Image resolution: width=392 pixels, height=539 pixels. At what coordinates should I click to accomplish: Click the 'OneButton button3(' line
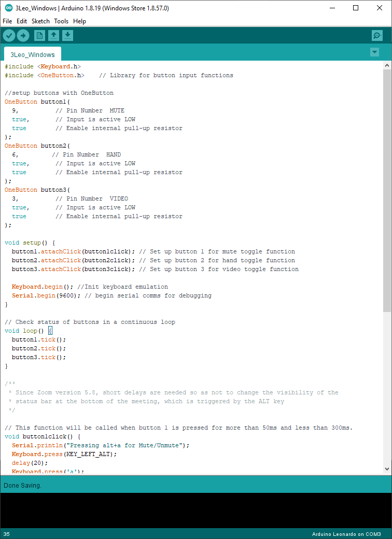pos(37,190)
